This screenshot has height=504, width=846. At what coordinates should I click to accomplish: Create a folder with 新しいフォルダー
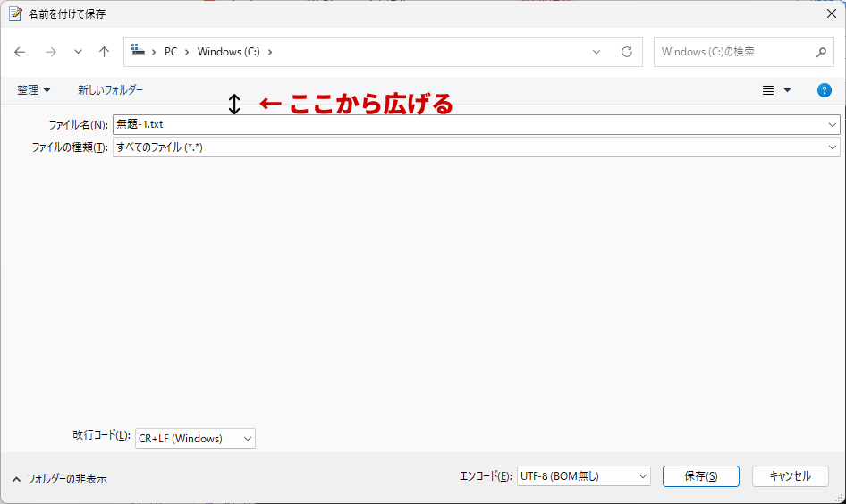click(110, 90)
